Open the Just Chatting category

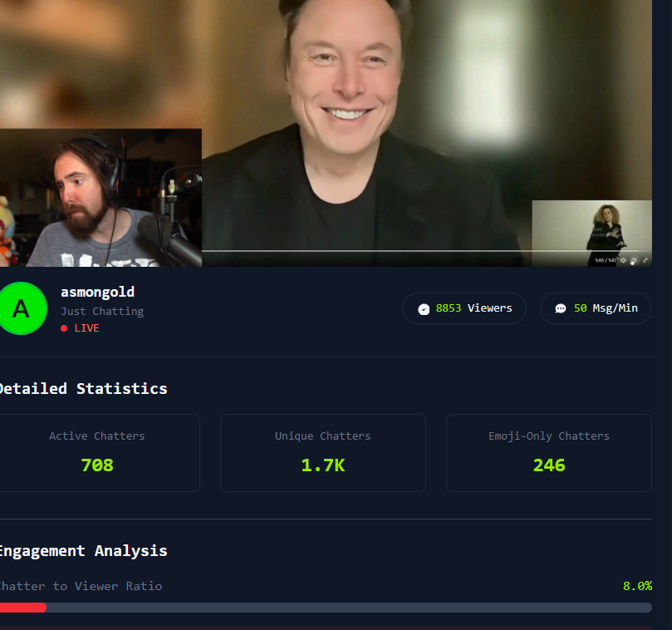pos(102,312)
